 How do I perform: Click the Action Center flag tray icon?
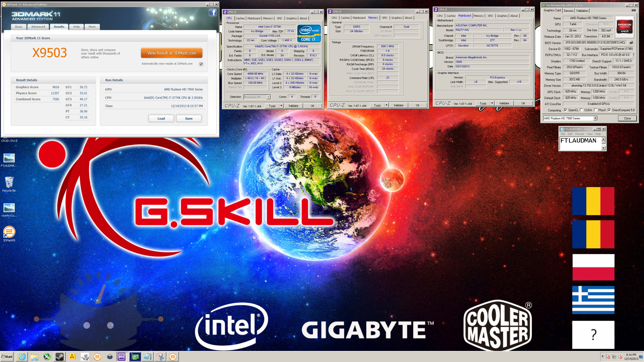(x=608, y=357)
